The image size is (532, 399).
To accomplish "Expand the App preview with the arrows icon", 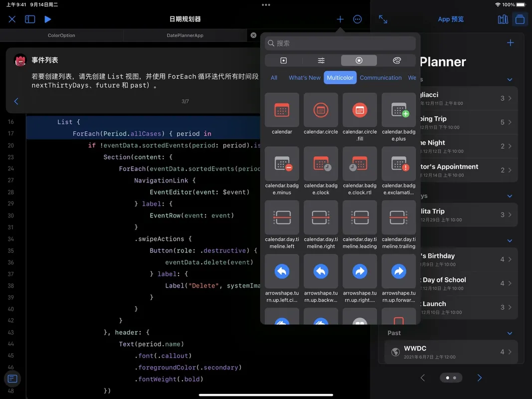I will pyautogui.click(x=383, y=19).
